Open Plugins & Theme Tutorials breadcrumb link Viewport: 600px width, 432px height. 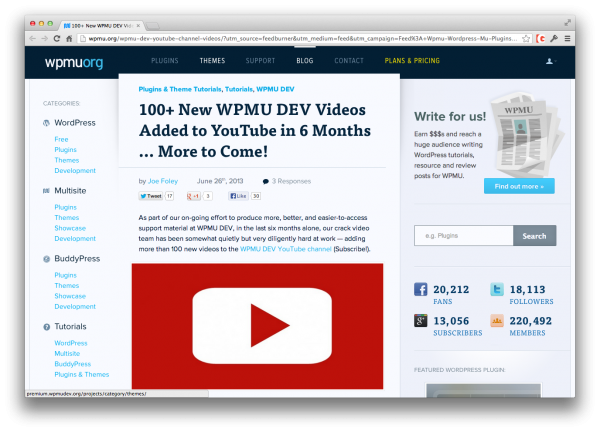click(x=180, y=89)
